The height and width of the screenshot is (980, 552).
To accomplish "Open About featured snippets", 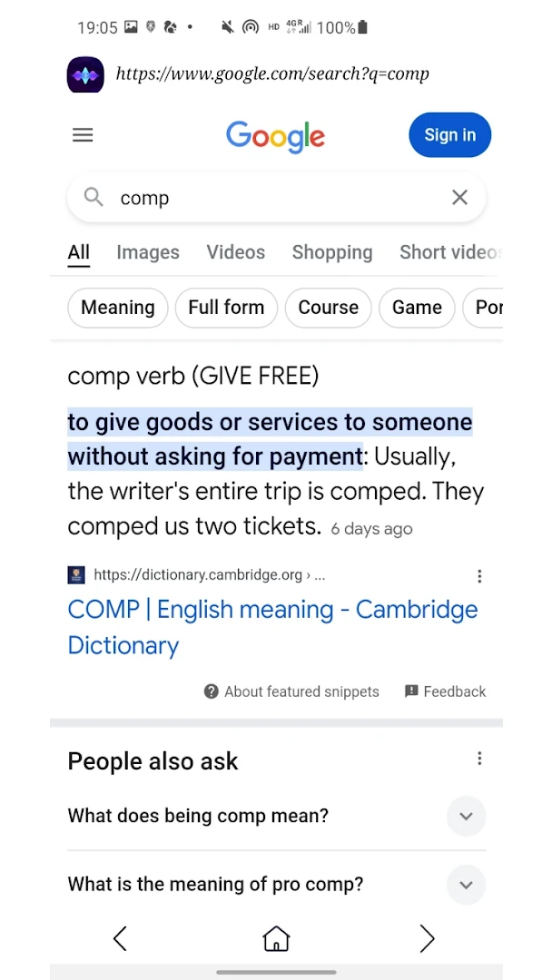I will coord(291,691).
